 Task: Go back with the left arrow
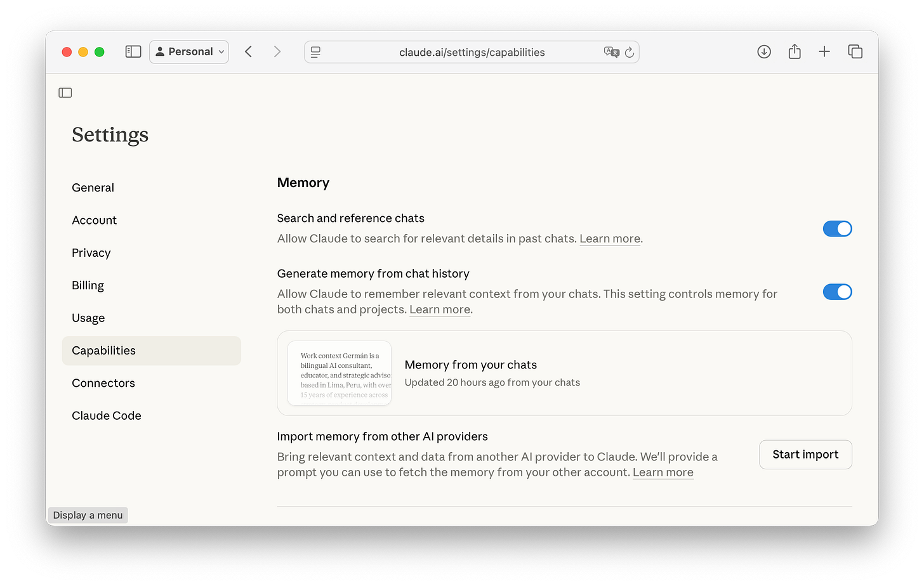(249, 52)
